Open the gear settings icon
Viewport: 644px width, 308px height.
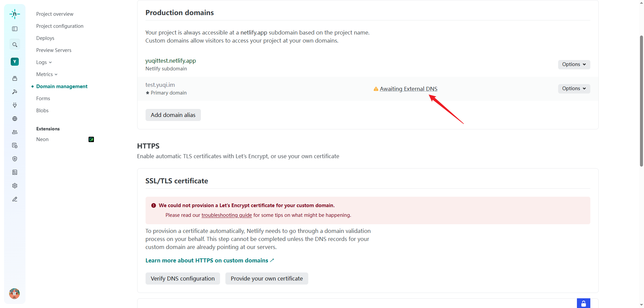[x=15, y=186]
